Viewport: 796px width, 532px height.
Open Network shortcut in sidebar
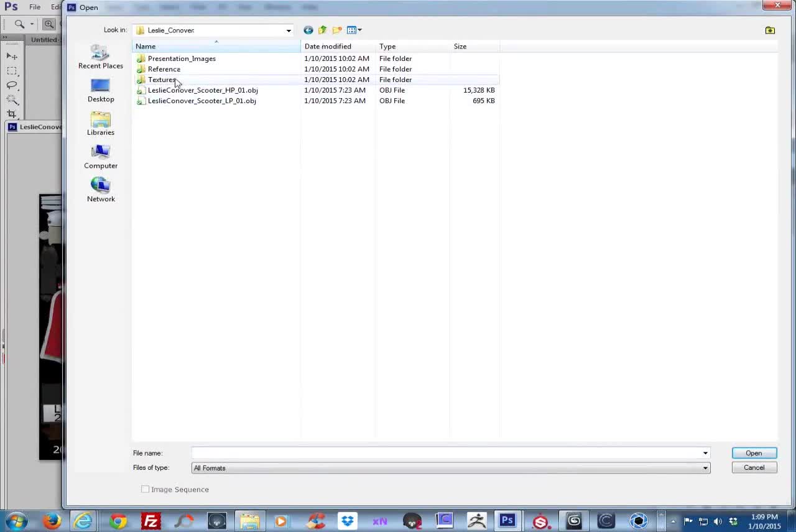(x=101, y=190)
